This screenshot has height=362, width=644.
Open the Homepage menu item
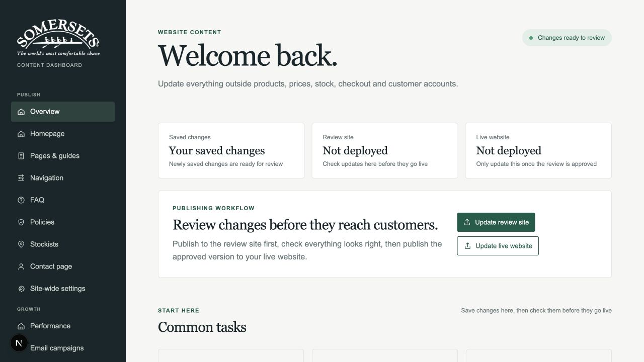click(63, 134)
